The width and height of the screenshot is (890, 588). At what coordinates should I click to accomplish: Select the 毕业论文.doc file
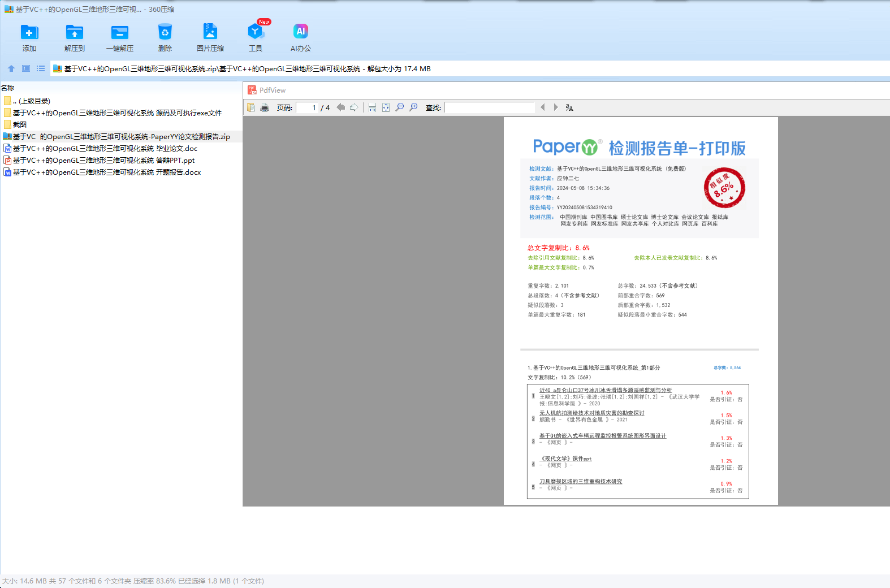click(101, 148)
